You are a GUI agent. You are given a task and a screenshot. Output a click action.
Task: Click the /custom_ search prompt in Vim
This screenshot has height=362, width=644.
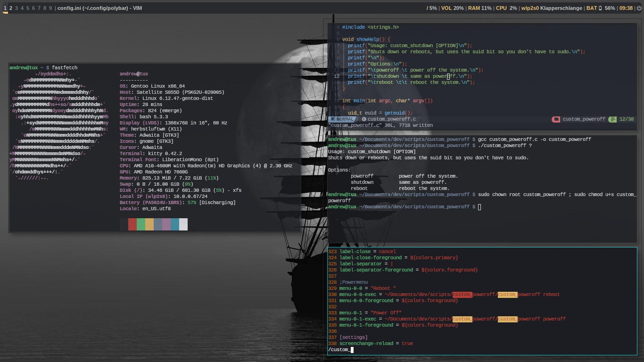(x=341, y=350)
